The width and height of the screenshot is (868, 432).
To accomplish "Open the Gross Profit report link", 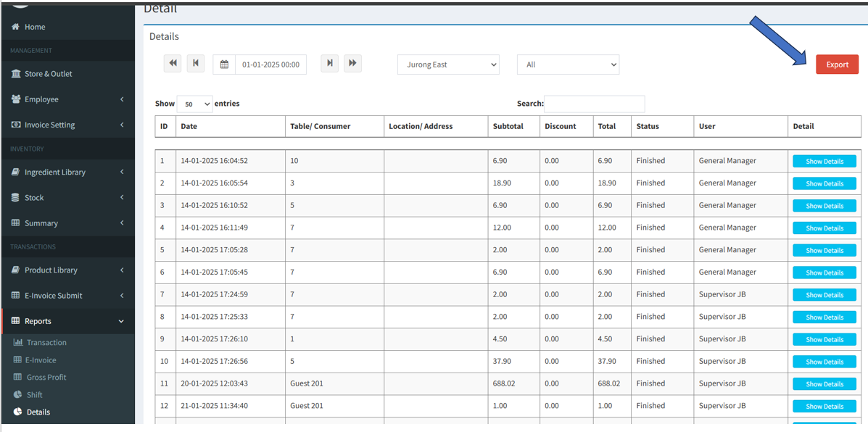I will pos(46,377).
